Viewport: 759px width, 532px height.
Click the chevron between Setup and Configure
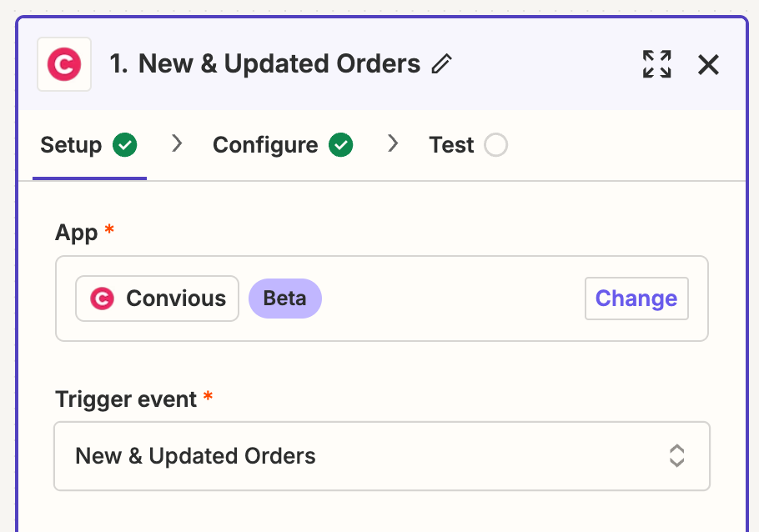177,144
